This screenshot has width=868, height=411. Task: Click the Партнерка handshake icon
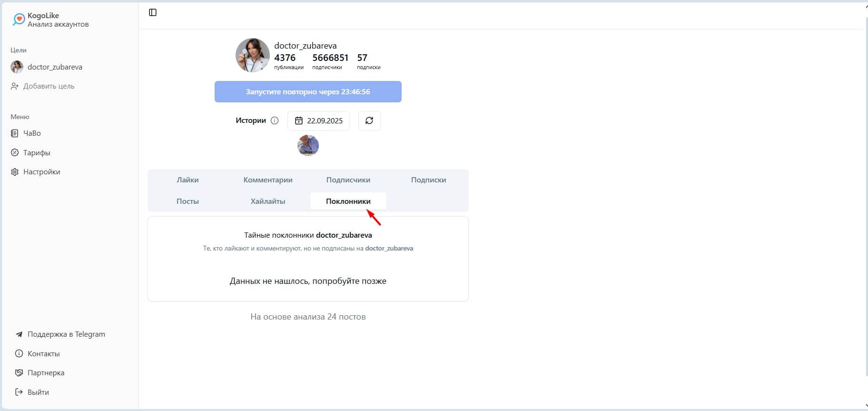tap(19, 373)
